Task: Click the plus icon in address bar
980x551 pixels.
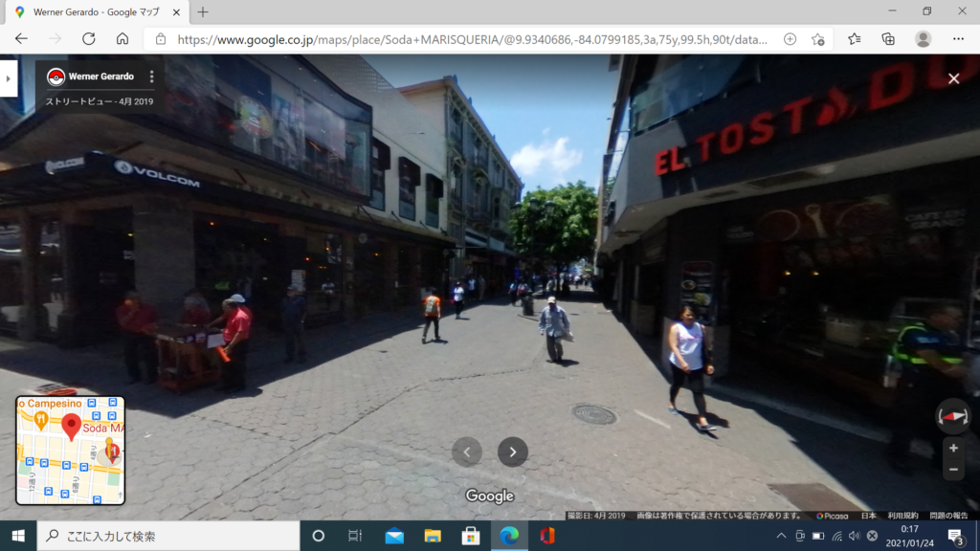Action: coord(790,39)
